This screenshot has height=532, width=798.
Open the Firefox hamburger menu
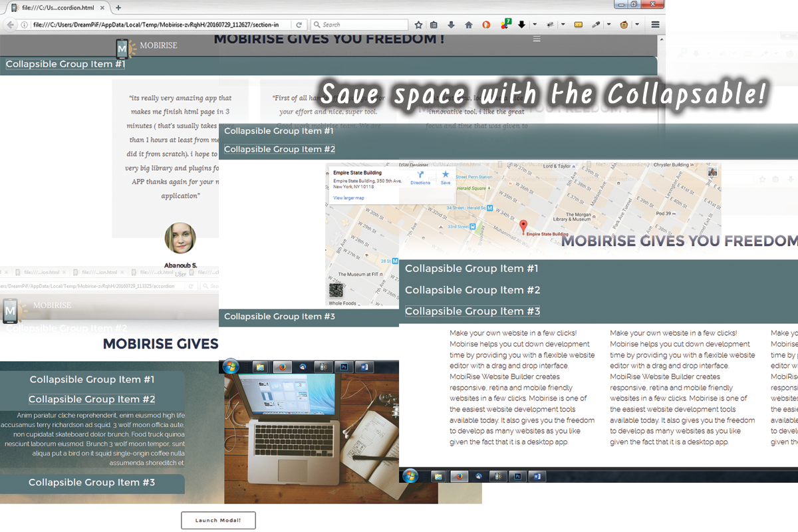[655, 25]
